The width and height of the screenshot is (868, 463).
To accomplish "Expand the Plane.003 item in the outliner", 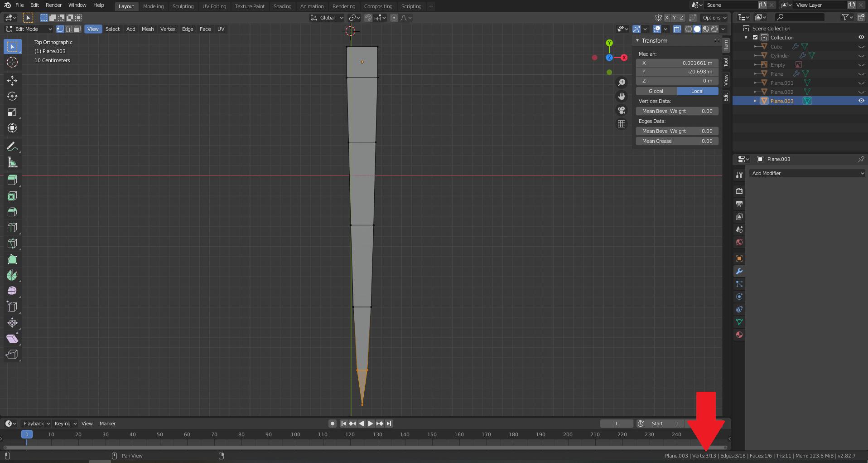I will (755, 101).
